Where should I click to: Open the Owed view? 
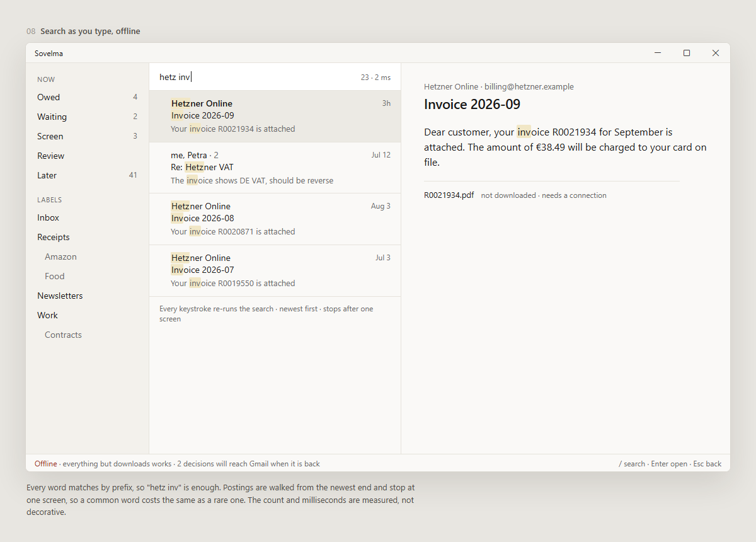point(87,97)
